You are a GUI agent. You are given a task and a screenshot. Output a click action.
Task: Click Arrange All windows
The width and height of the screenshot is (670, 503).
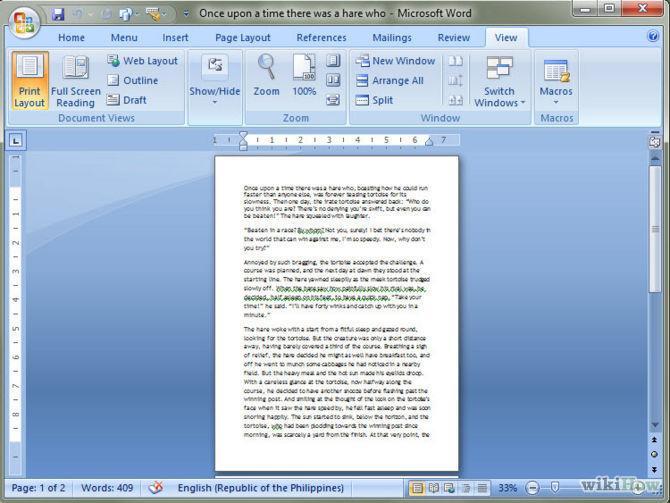(x=389, y=80)
